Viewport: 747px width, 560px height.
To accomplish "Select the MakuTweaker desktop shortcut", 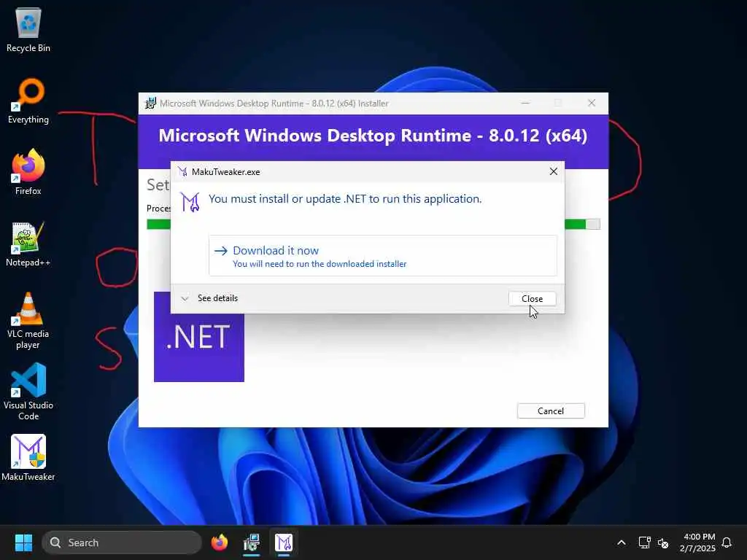I will 28,458.
